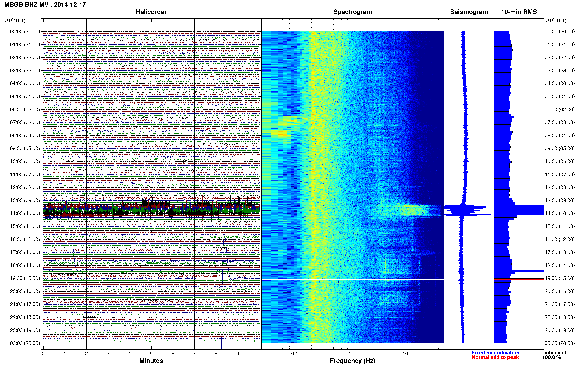Click the 10 tick on Frequency axis
588x368 pixels.
tap(405, 354)
